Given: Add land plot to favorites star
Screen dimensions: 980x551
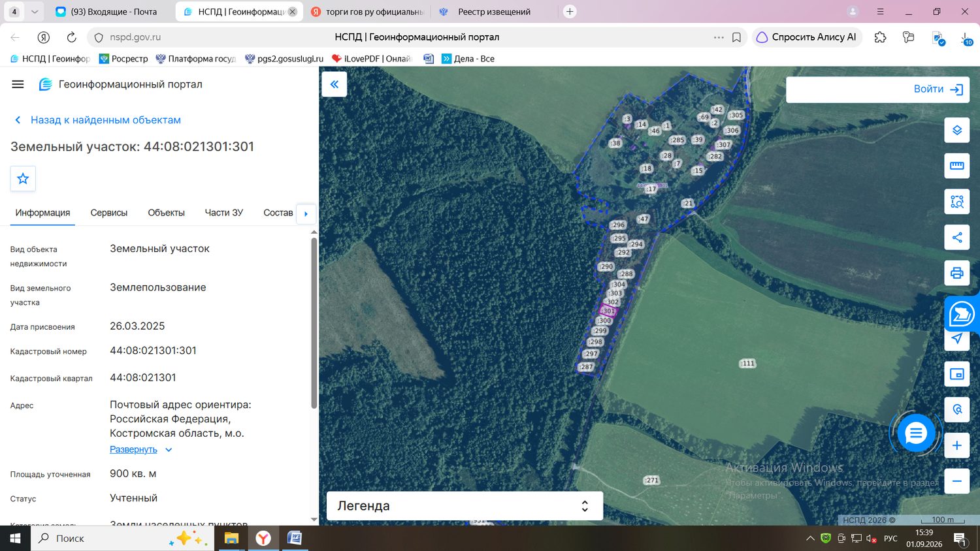Looking at the screenshot, I should tap(23, 178).
